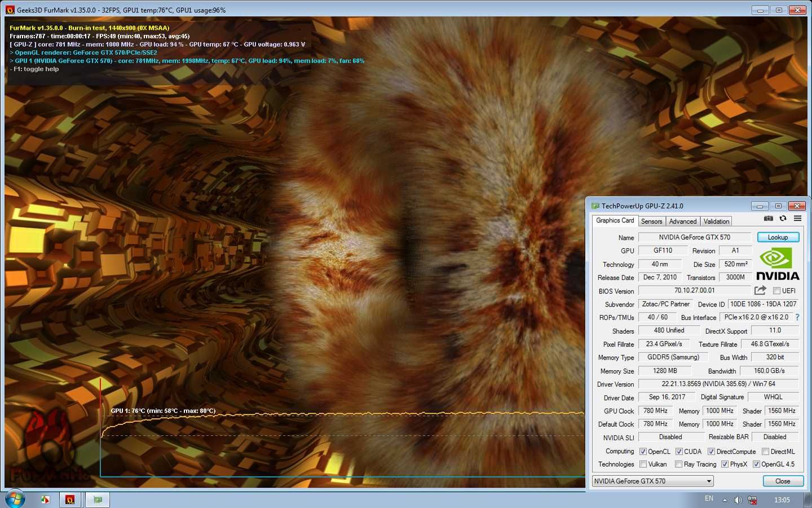
Task: Switch to FurMark from the taskbar
Action: [70, 500]
